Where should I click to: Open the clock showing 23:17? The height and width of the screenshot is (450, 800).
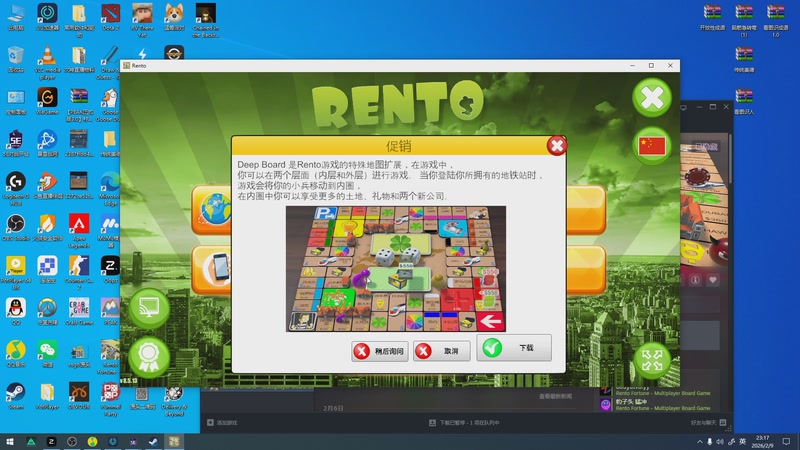(x=762, y=442)
